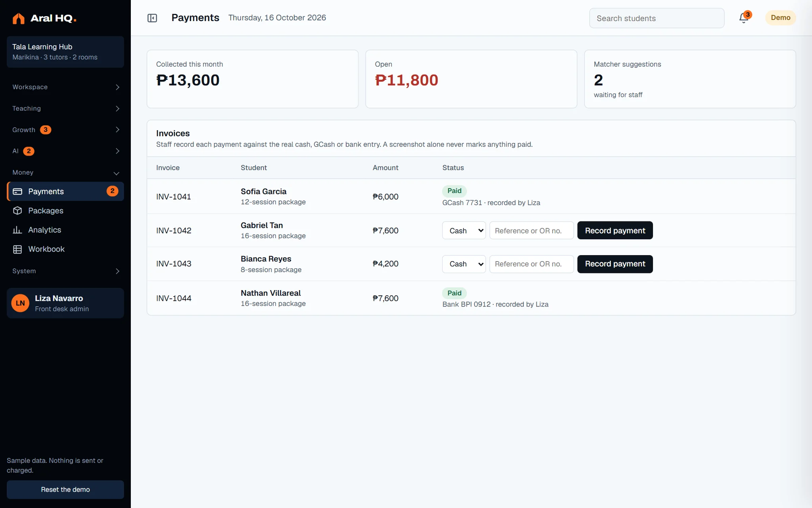The width and height of the screenshot is (812, 508).
Task: Click invoice number INV-1042
Action: (x=174, y=231)
